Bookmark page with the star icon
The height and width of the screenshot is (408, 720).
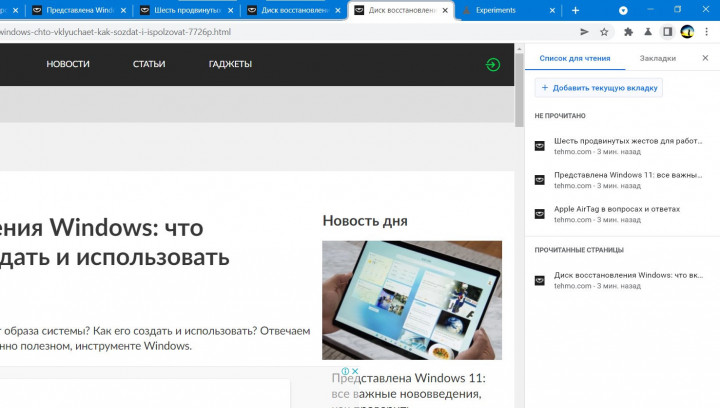[x=604, y=32]
